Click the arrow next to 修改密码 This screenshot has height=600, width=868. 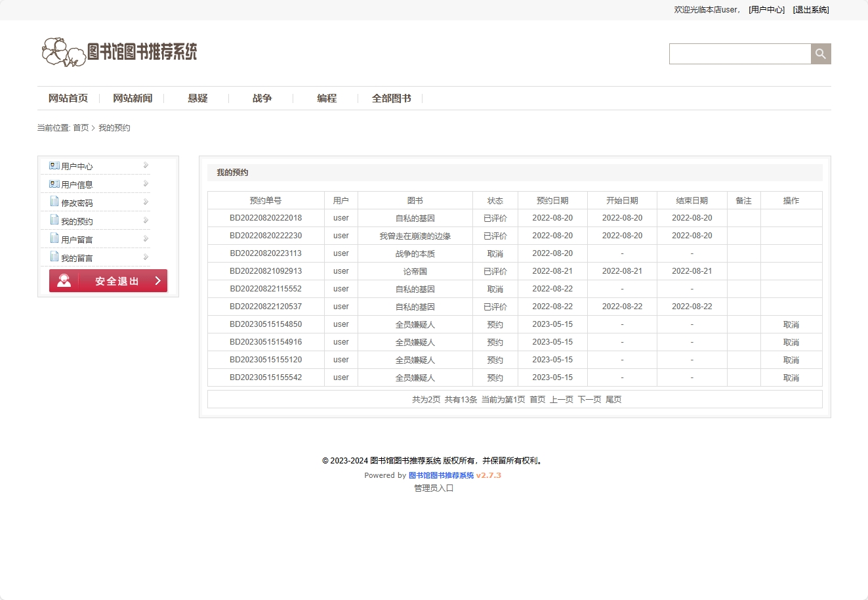click(146, 202)
